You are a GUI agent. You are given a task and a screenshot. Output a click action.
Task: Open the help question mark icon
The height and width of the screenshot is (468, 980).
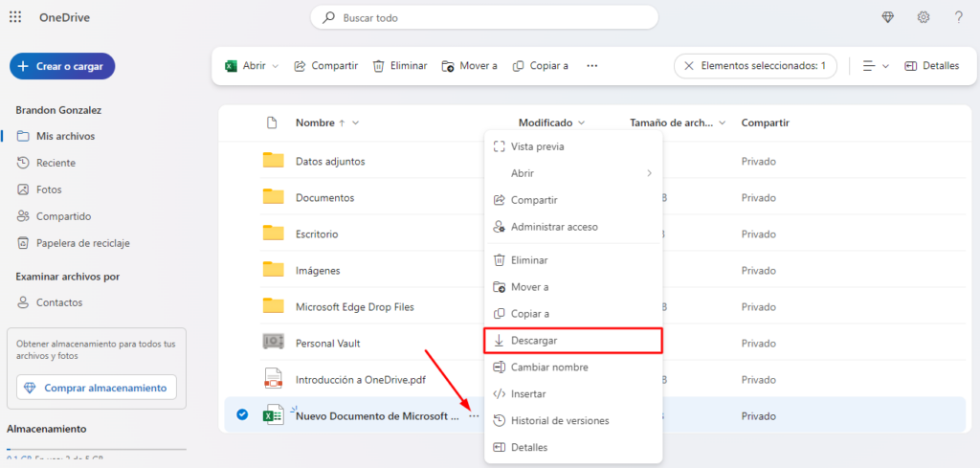(958, 17)
